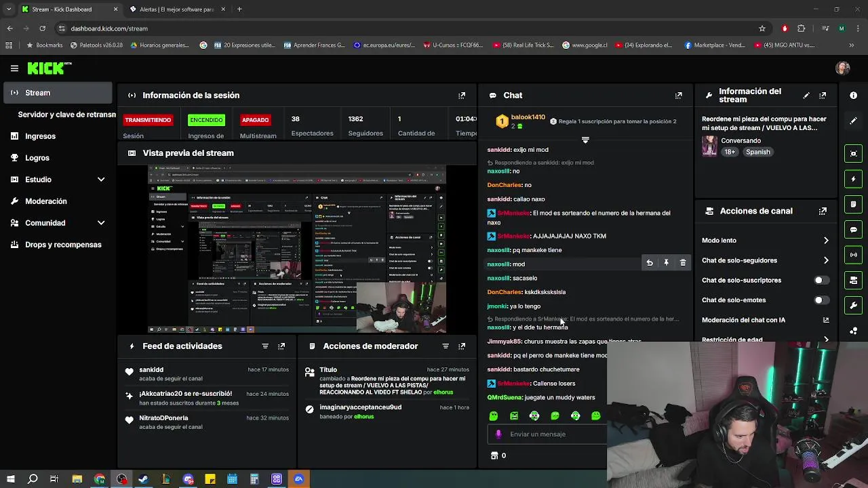This screenshot has height=488, width=868.
Task: Click the info icon in the right sidebar
Action: tap(854, 96)
